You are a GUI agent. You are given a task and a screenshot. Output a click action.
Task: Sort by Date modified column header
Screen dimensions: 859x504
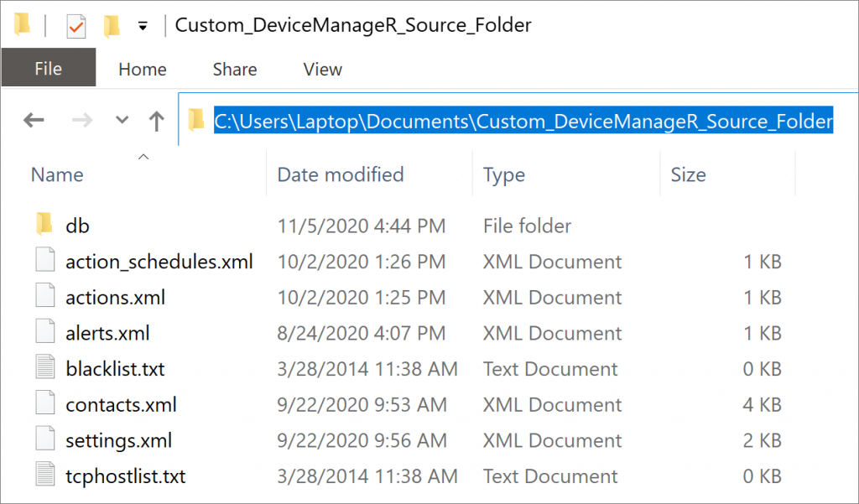(340, 174)
